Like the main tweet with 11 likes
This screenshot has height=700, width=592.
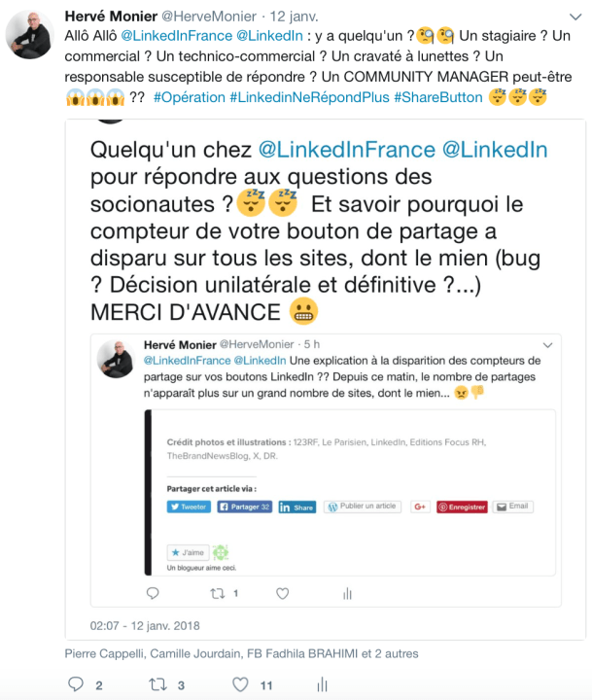(x=240, y=684)
